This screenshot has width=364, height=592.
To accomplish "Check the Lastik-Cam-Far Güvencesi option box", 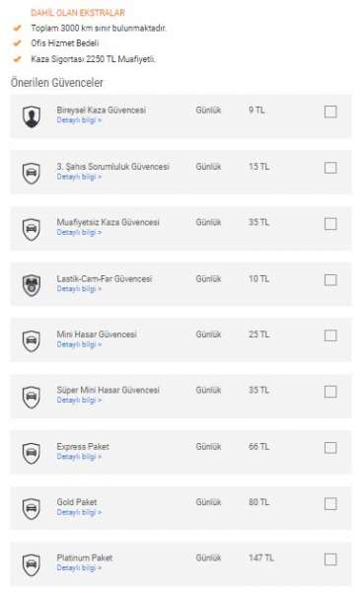I will (x=330, y=280).
